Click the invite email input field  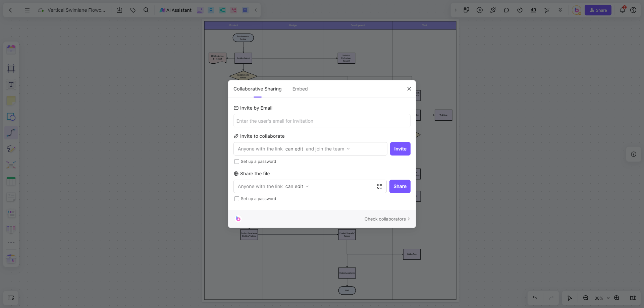click(x=322, y=121)
